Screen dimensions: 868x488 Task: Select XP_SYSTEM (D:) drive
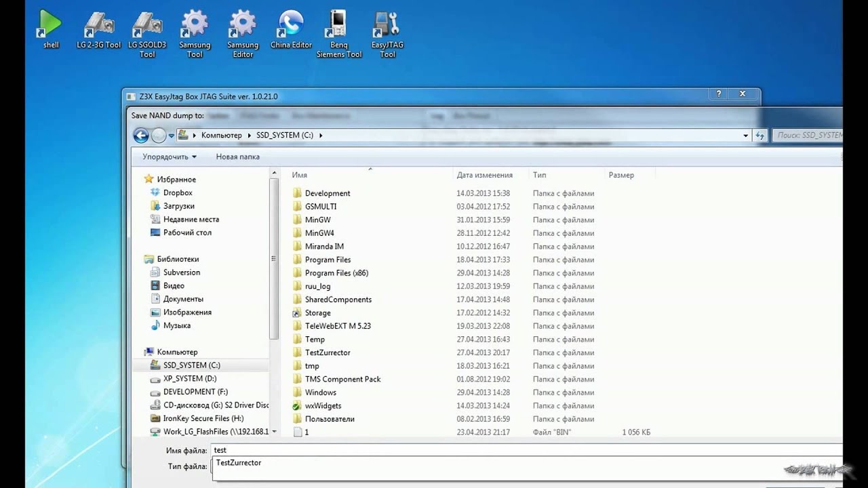[190, 378]
